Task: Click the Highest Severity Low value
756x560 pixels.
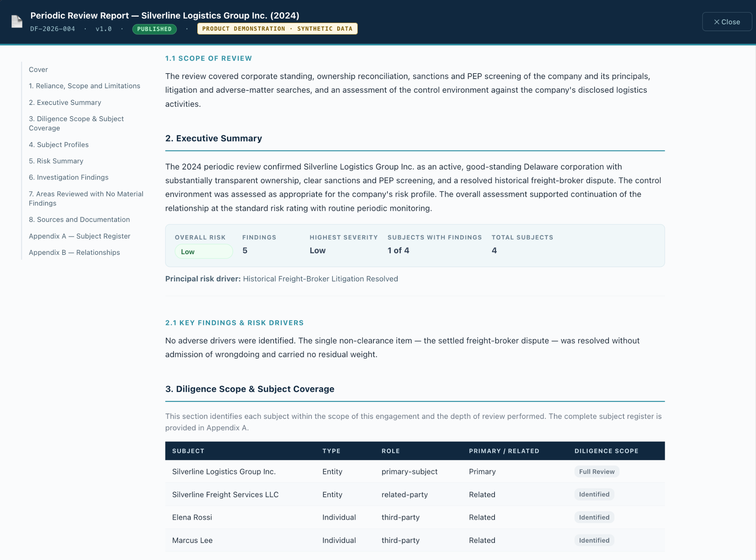Action: (318, 250)
